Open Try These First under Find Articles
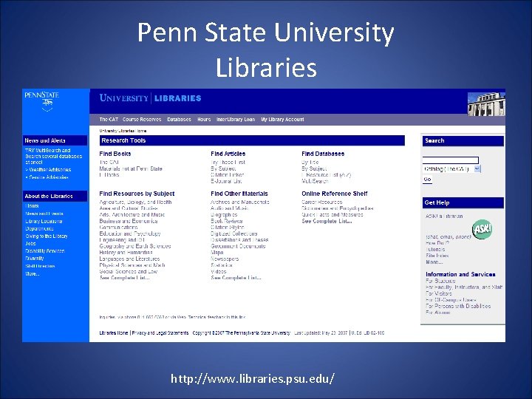This screenshot has width=532, height=399. pyautogui.click(x=228, y=162)
